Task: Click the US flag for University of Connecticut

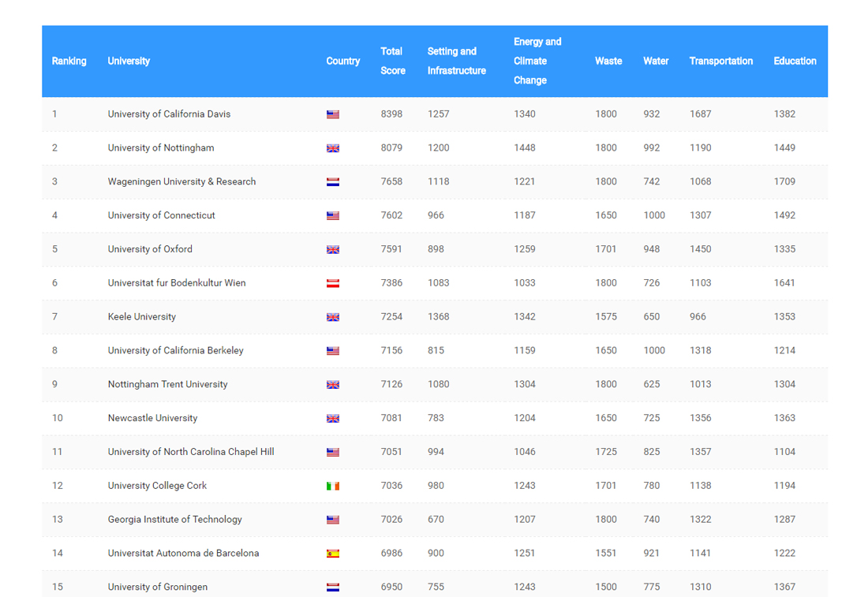Action: [x=333, y=216]
